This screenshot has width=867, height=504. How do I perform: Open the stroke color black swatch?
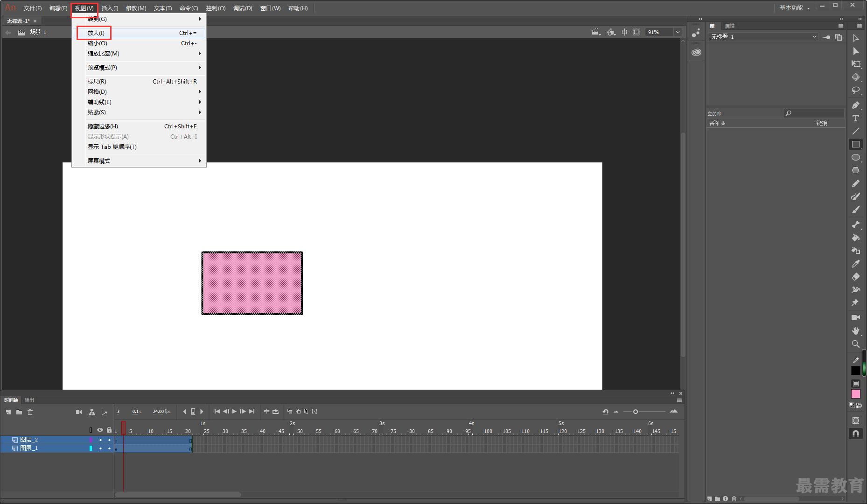(855, 371)
